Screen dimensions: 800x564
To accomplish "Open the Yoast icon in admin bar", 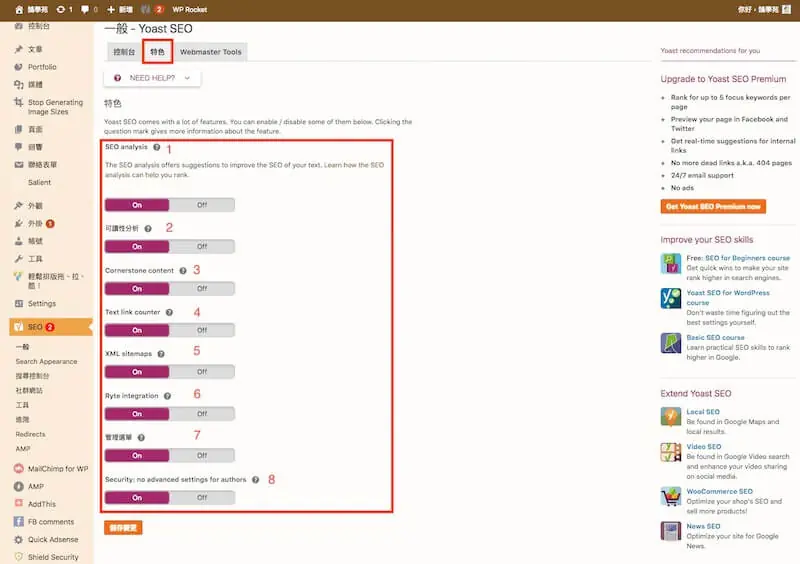I will coord(146,9).
